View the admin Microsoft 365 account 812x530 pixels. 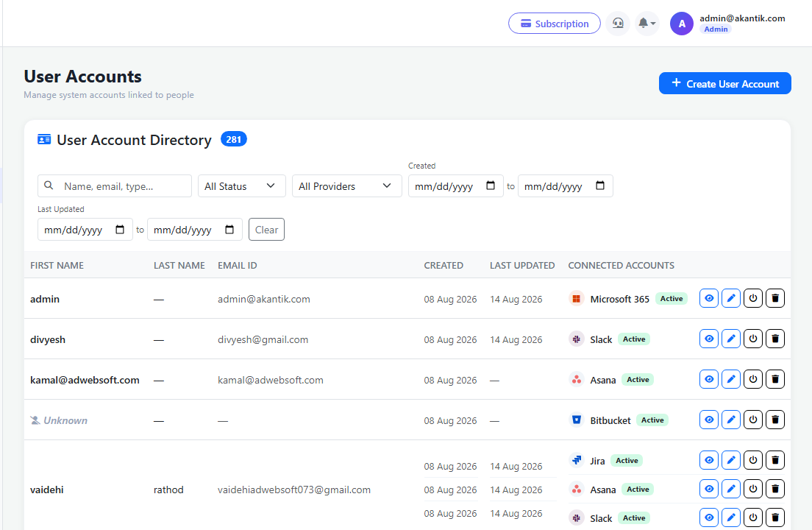(708, 298)
